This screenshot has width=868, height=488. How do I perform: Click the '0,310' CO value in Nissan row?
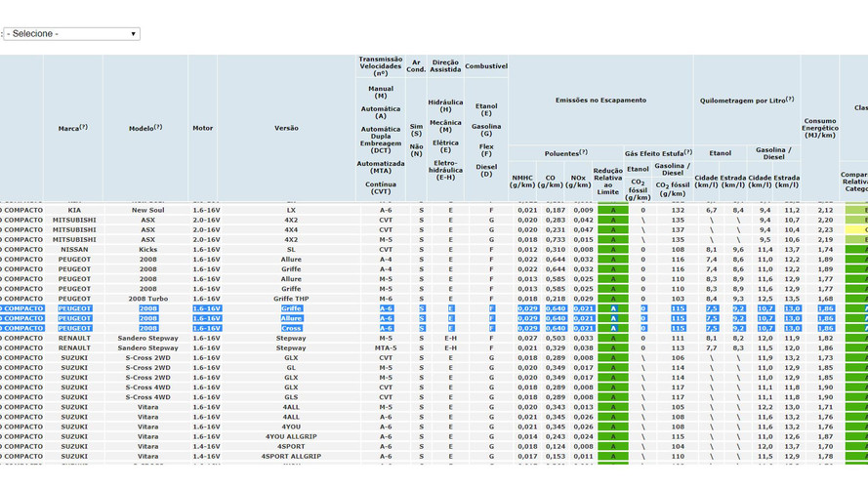tap(556, 250)
